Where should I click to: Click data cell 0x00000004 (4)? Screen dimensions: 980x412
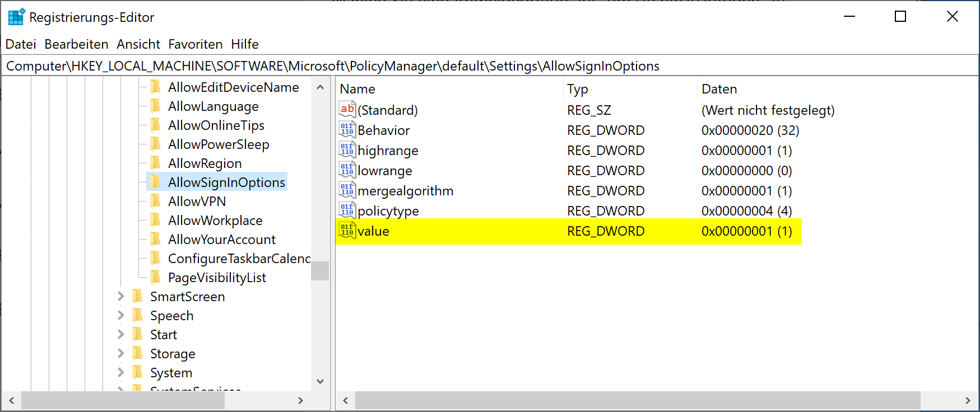pyautogui.click(x=747, y=211)
